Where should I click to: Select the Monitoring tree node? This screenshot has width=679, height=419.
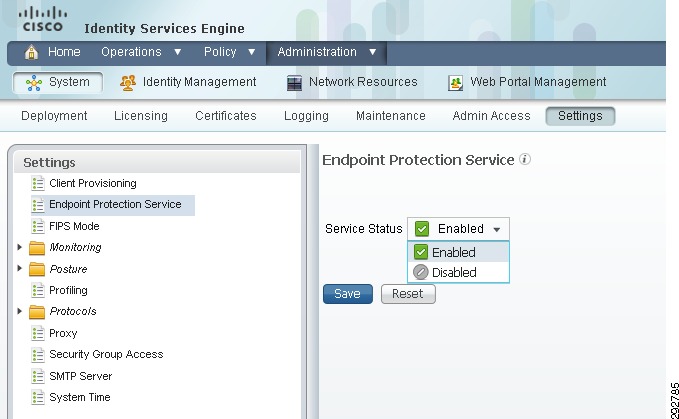click(75, 247)
